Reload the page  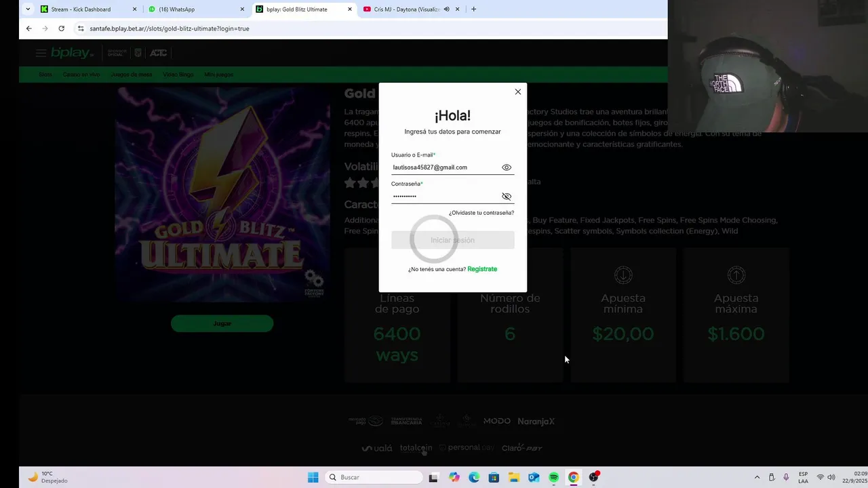tap(61, 28)
